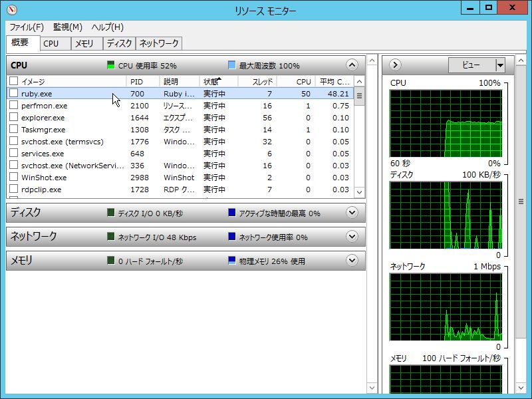Sort by 状態 column header
Viewport: 532px width, 399px height.
coord(219,81)
